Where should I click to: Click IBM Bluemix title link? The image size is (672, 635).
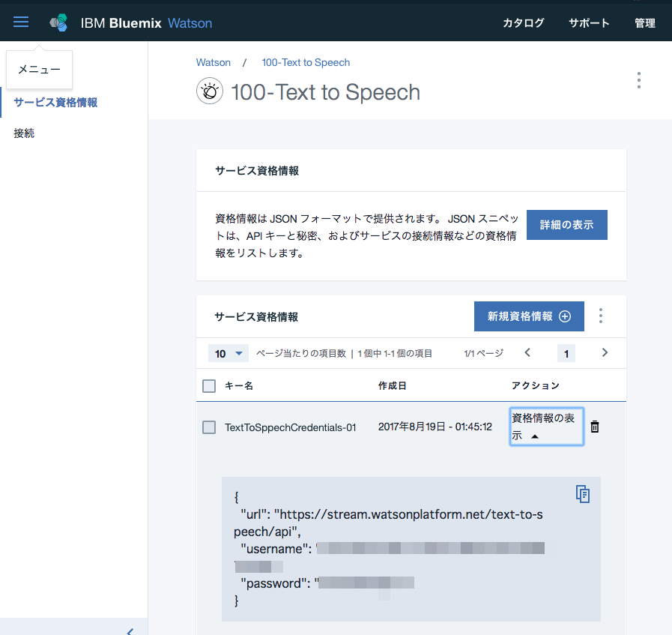[121, 23]
